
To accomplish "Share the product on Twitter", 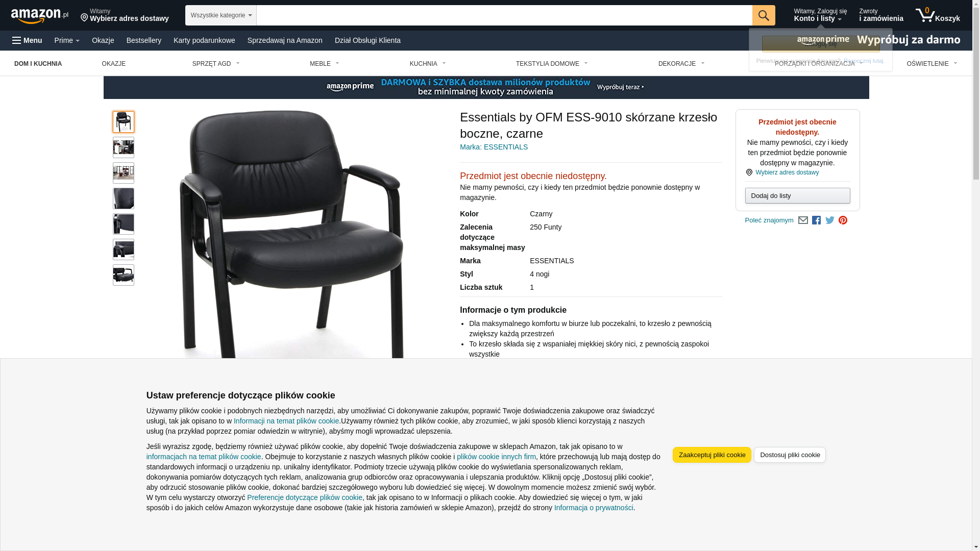I will (830, 220).
